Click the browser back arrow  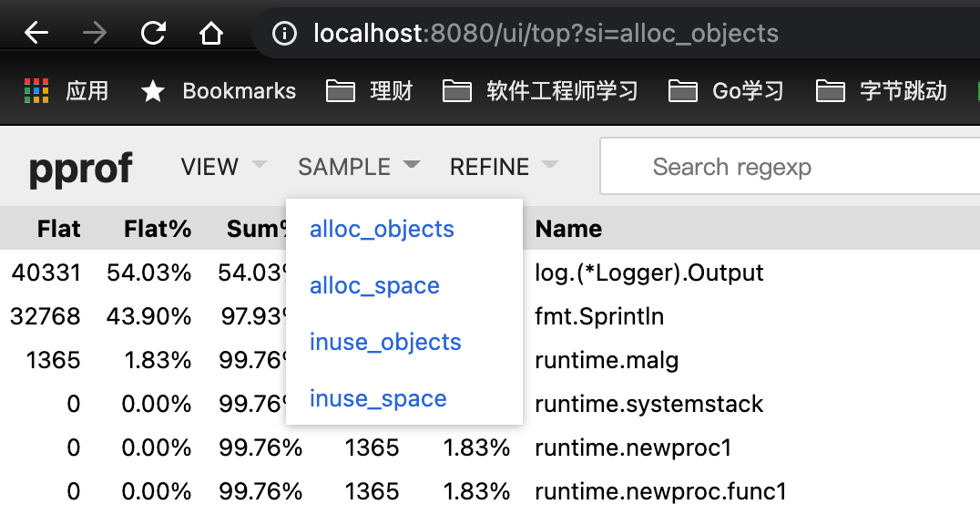(36, 34)
